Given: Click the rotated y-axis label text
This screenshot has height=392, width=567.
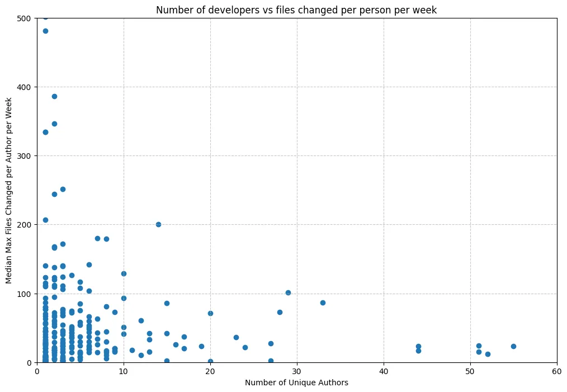Looking at the screenshot, I should coord(10,190).
